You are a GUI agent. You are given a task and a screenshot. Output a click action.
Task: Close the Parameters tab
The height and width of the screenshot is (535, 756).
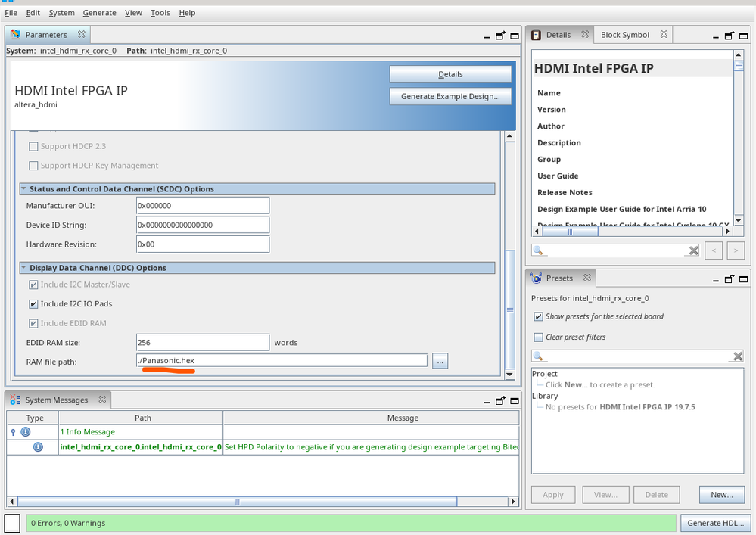coord(82,35)
